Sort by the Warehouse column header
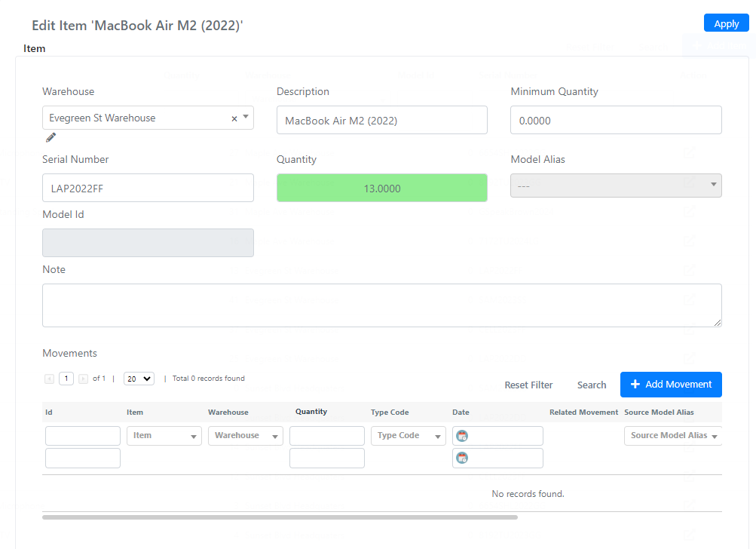 pos(228,413)
